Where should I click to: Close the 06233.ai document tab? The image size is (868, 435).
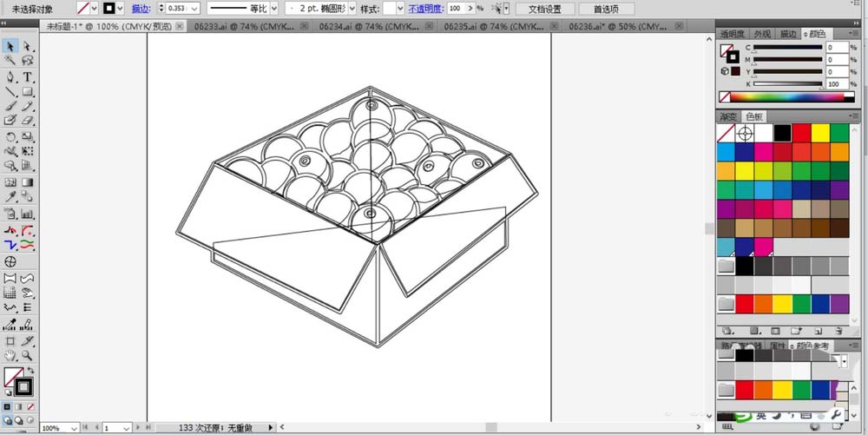tap(304, 27)
